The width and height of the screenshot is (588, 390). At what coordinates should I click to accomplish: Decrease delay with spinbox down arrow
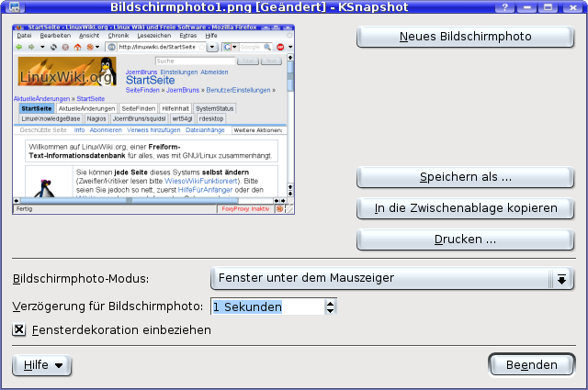coord(331,312)
